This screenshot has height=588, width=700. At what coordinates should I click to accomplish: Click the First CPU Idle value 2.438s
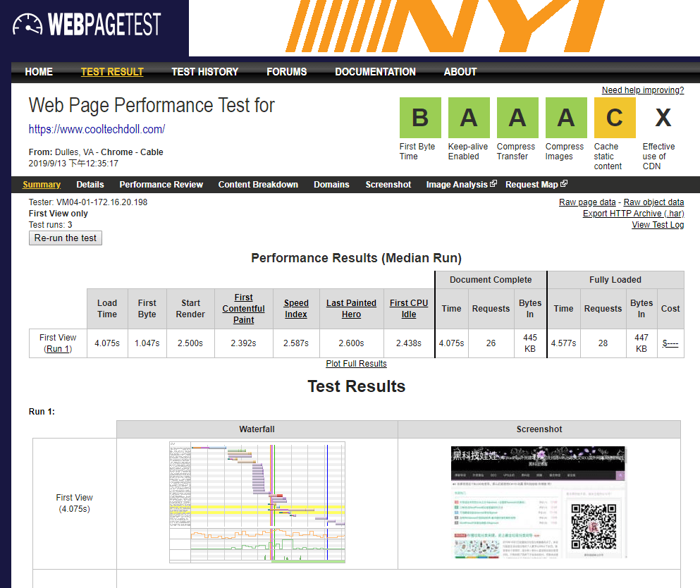tap(409, 343)
